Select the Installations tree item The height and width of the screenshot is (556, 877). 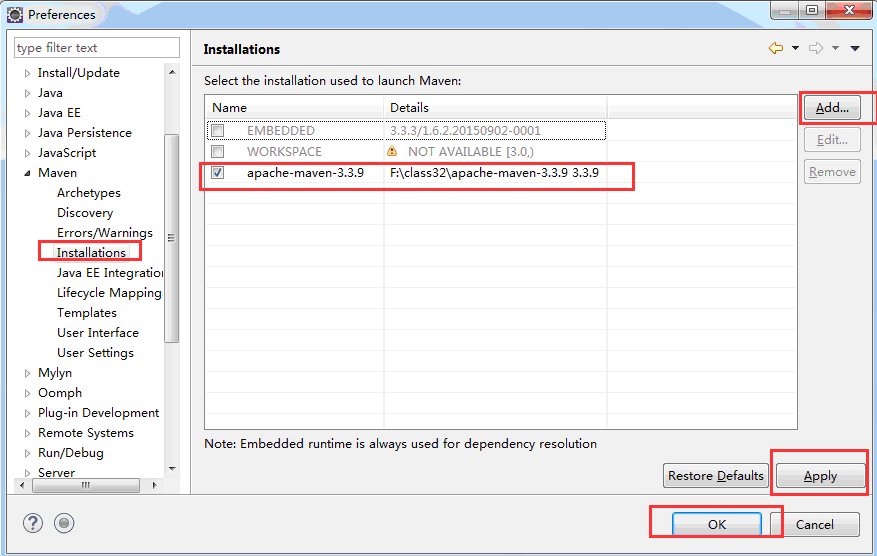click(91, 252)
